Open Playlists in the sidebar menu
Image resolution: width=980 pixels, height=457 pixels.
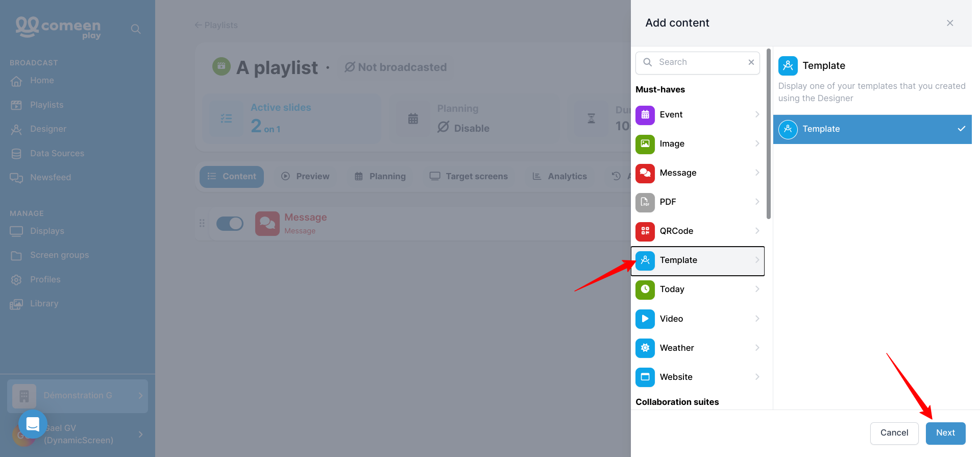pos(47,105)
